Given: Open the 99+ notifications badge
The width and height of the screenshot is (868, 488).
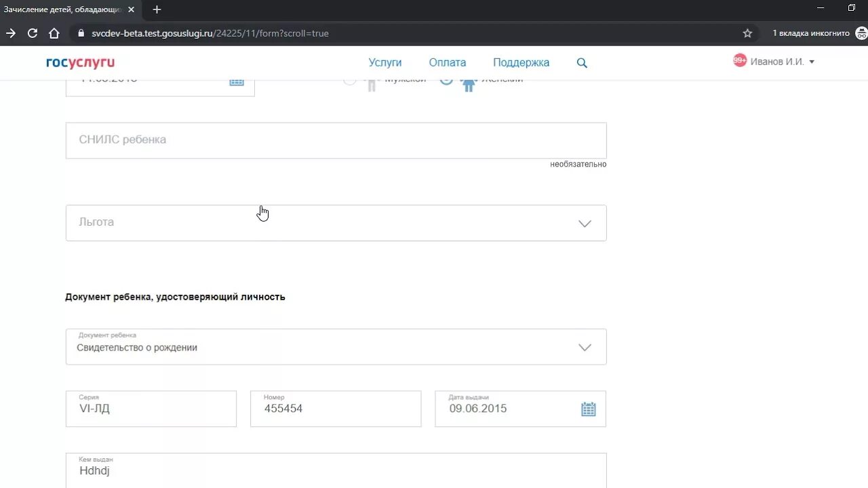Looking at the screenshot, I should coord(740,60).
